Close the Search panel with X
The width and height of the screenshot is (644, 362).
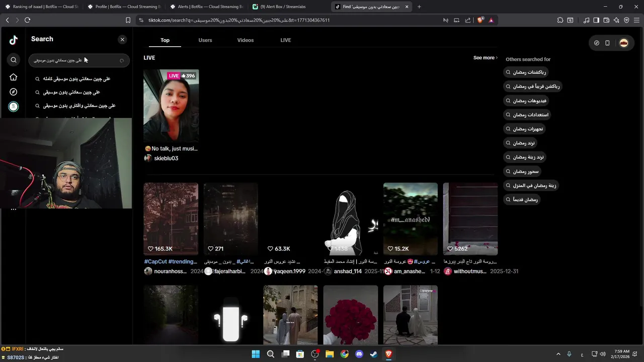click(x=122, y=39)
